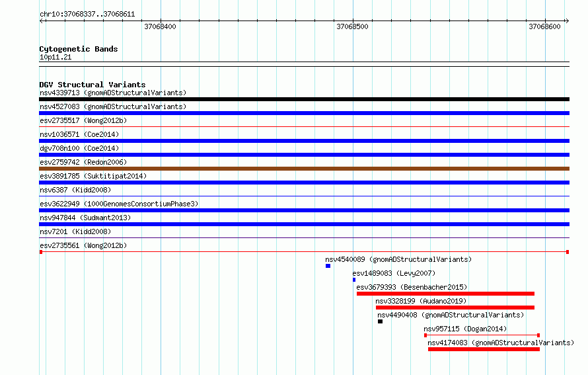The width and height of the screenshot is (588, 375).
Task: Click the brown bar of esv2759742
Action: pos(304,169)
